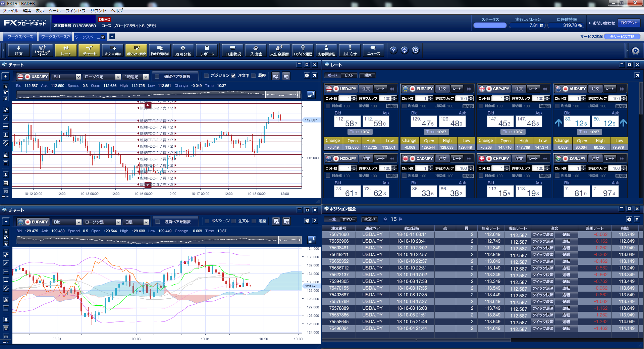
Task: Open ローソク足 dropdown in EUR/JPY chart
Action: point(102,222)
